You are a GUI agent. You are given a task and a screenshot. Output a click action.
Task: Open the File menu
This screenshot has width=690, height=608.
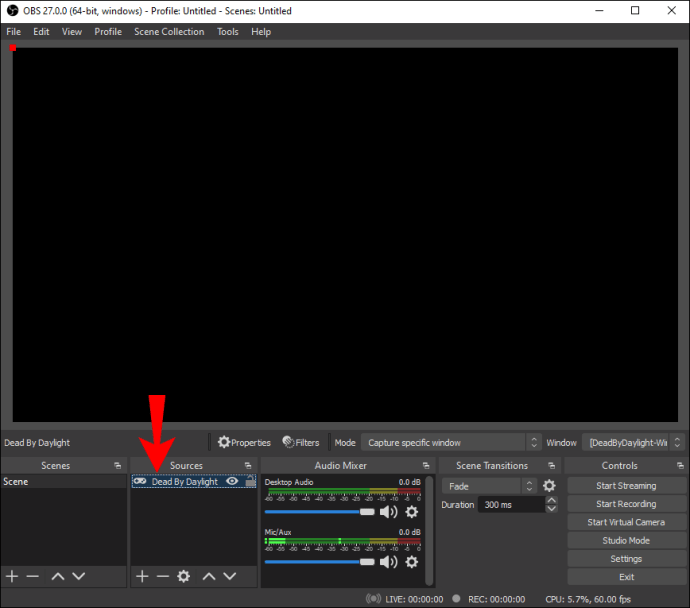coord(13,32)
